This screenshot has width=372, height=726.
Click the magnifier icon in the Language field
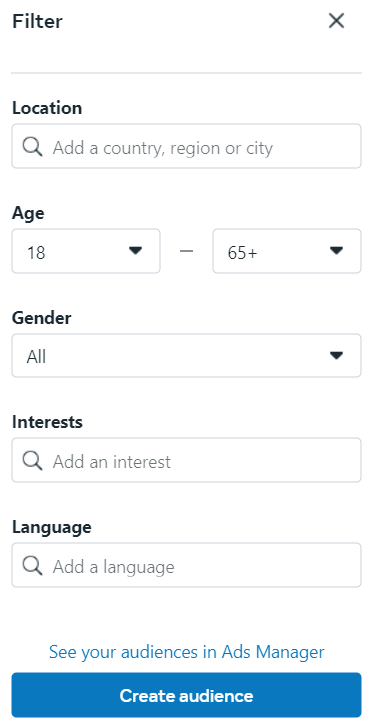click(x=32, y=566)
